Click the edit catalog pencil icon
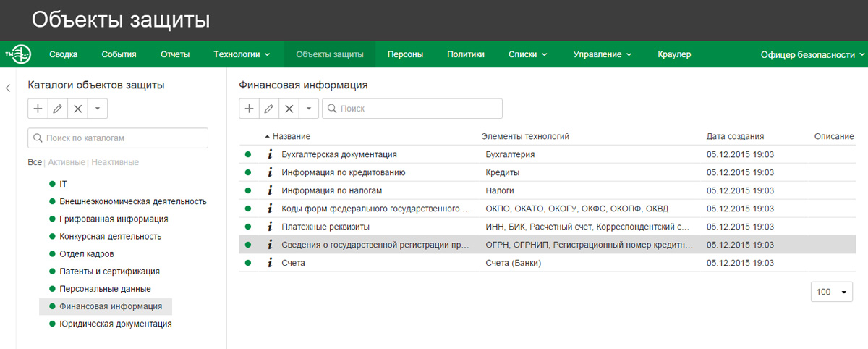Image resolution: width=868 pixels, height=349 pixels. click(58, 109)
